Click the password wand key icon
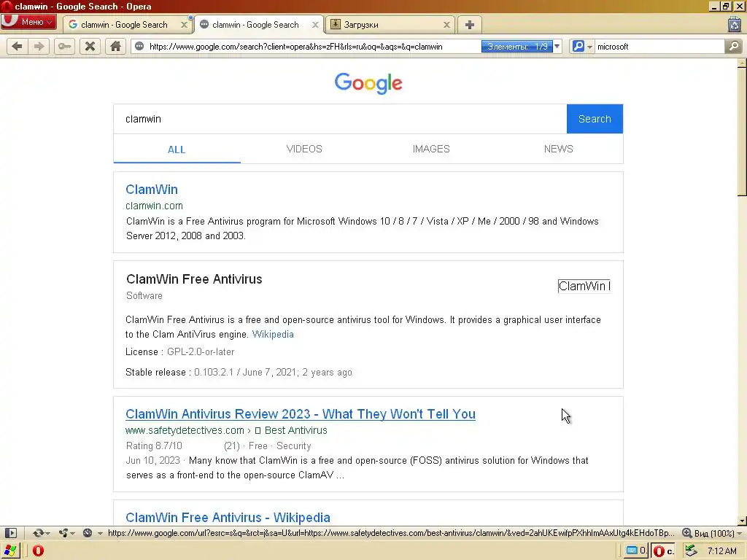 pos(64,46)
